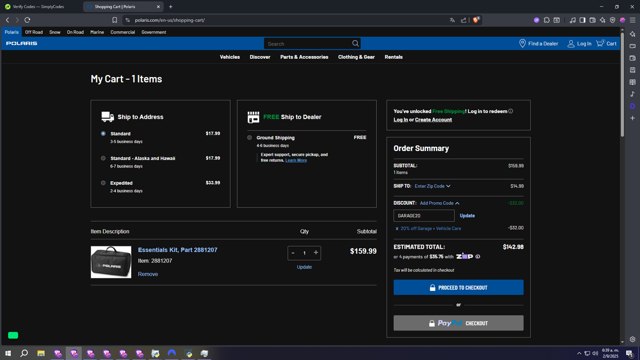
Task: Reload the page with refresh icon
Action: 27,20
